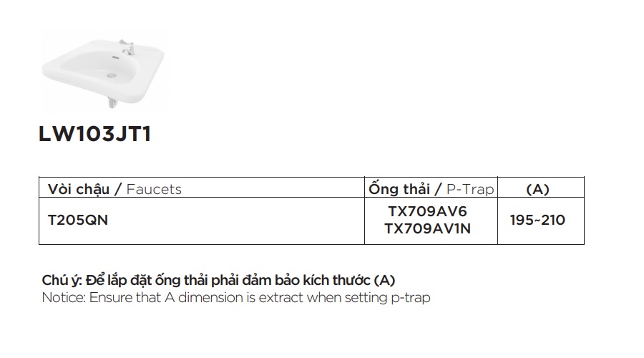Click the drain hole in the basin
The width and height of the screenshot is (644, 358).
coord(109,72)
